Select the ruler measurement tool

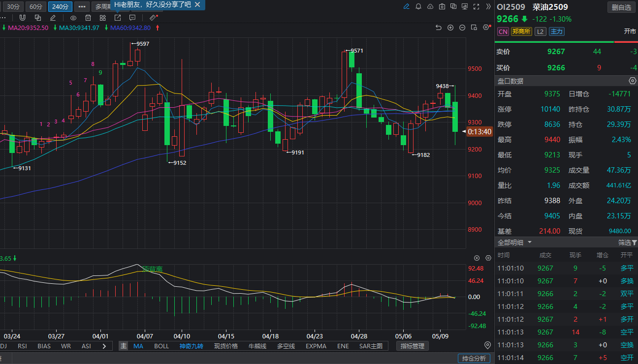point(153,18)
